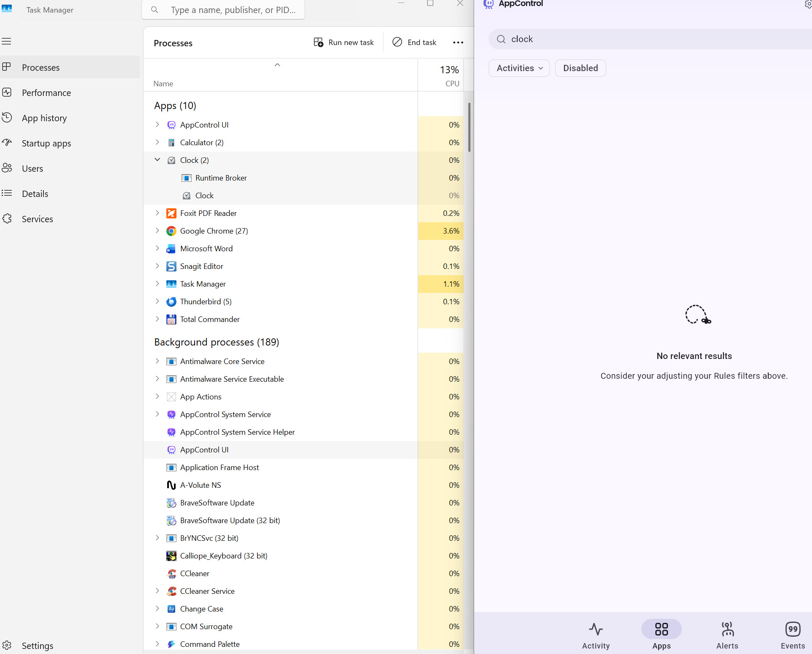Expand the Thunderbird process group
The image size is (812, 654).
click(158, 301)
